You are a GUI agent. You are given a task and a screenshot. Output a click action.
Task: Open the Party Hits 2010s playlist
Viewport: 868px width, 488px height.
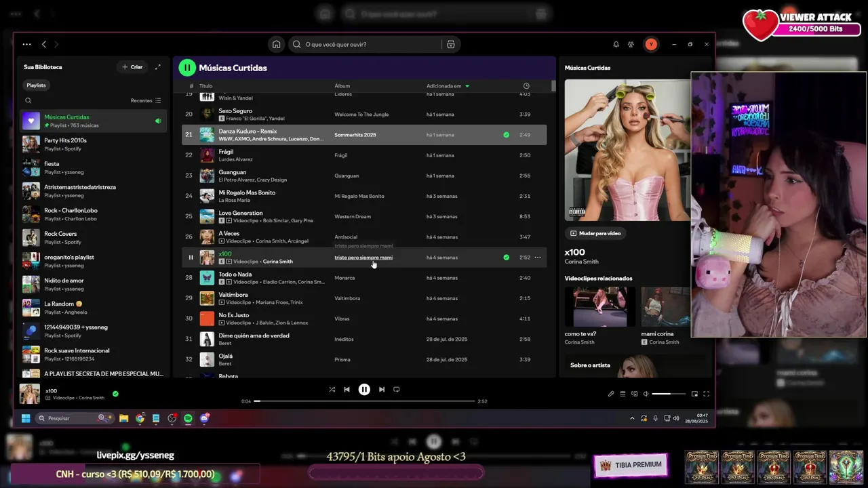[93, 144]
